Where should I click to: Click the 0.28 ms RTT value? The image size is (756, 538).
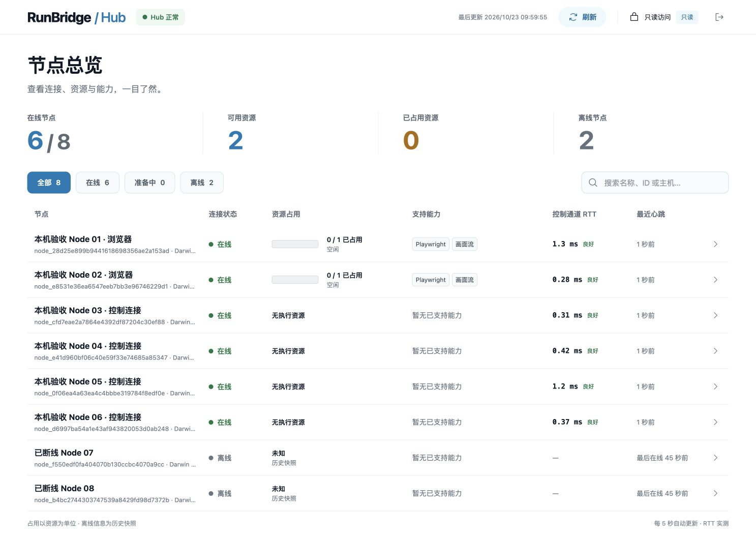567,280
